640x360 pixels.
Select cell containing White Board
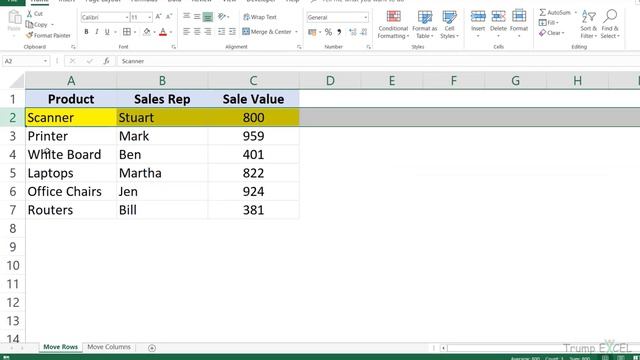click(x=71, y=155)
